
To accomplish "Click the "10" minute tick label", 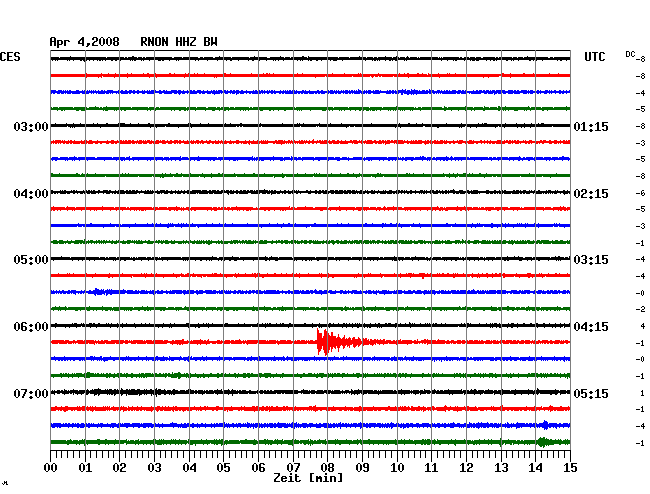I will pyautogui.click(x=397, y=468).
